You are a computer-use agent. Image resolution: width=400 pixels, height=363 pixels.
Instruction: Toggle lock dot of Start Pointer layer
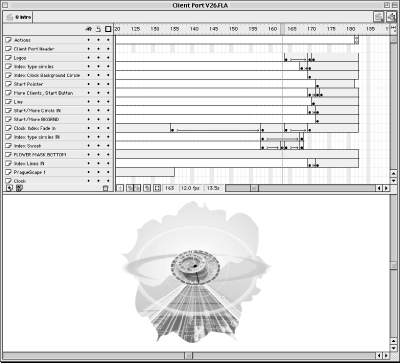pos(98,84)
